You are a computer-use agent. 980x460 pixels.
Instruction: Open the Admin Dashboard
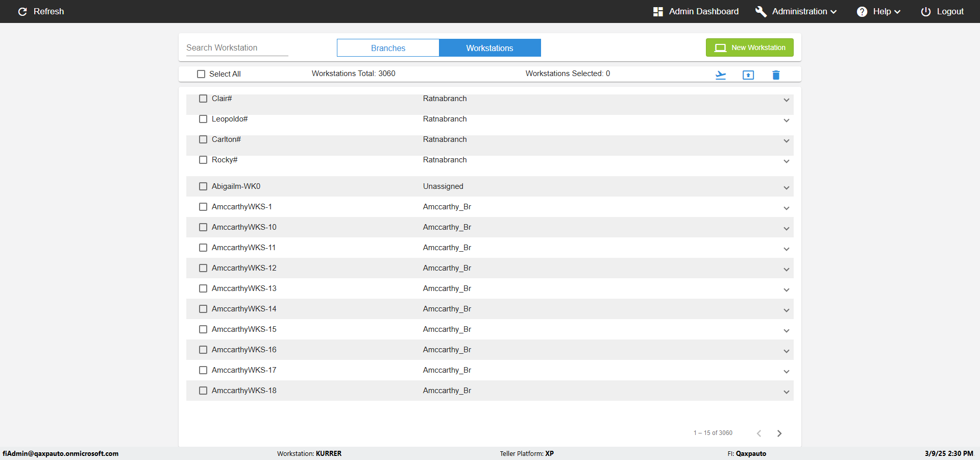[696, 11]
